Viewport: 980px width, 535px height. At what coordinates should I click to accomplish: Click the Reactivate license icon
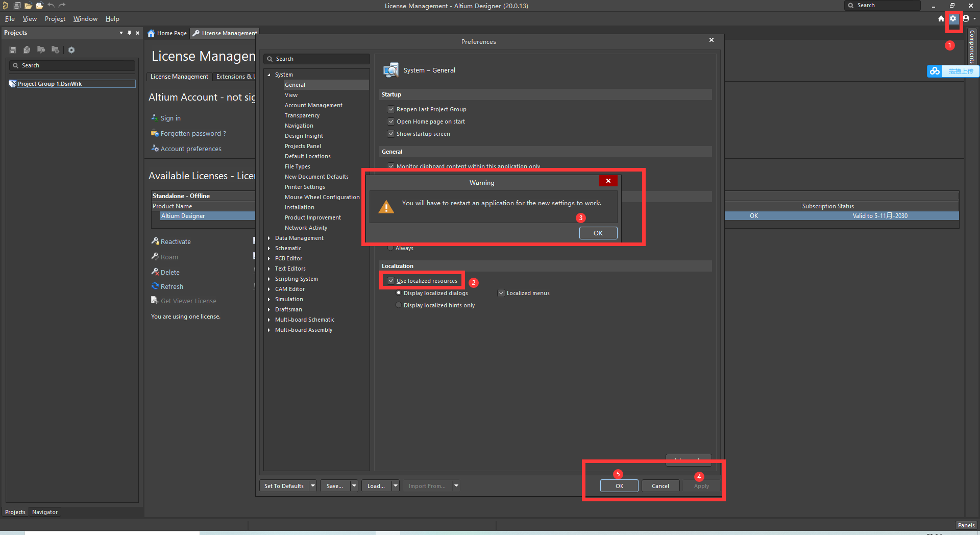pyautogui.click(x=155, y=241)
